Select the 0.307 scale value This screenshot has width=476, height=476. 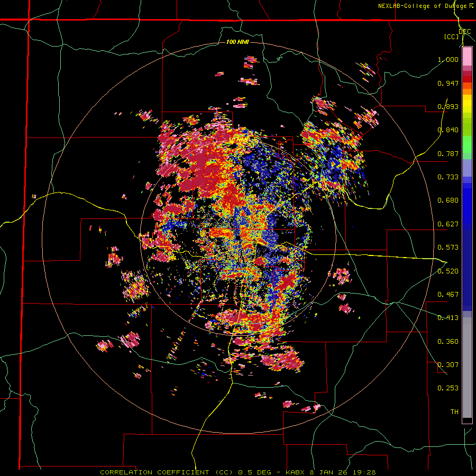click(448, 365)
